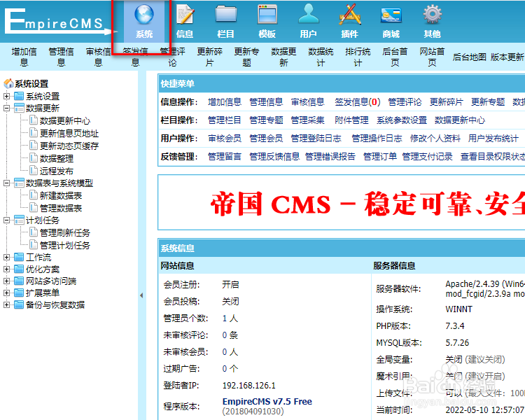The width and height of the screenshot is (525, 420).
Task: Open 管理操作日志 quick menu link
Action: click(x=377, y=138)
